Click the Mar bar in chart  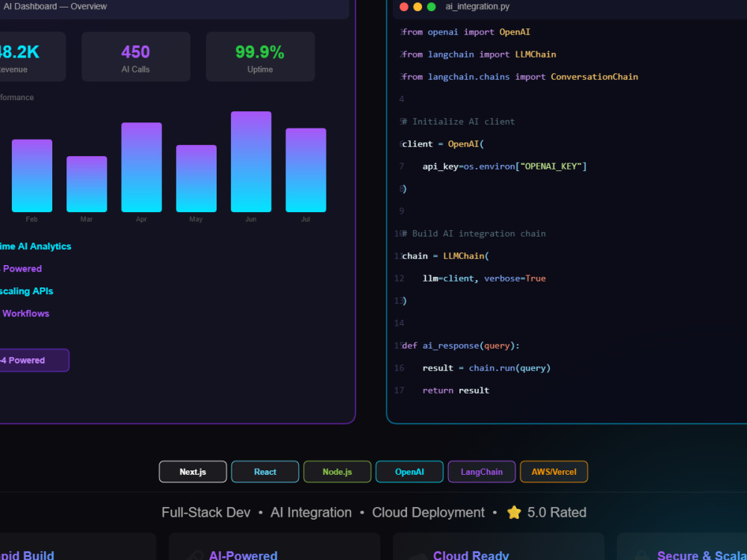(x=87, y=184)
